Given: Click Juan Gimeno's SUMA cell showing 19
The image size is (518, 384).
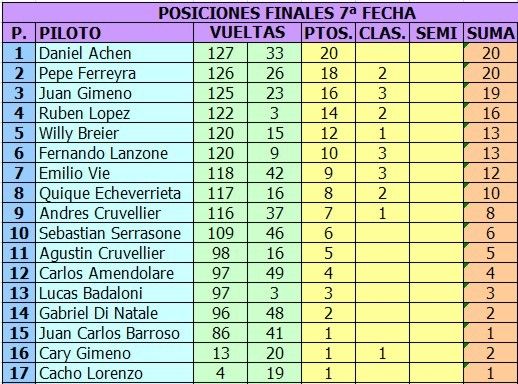Looking at the screenshot, I should [490, 93].
